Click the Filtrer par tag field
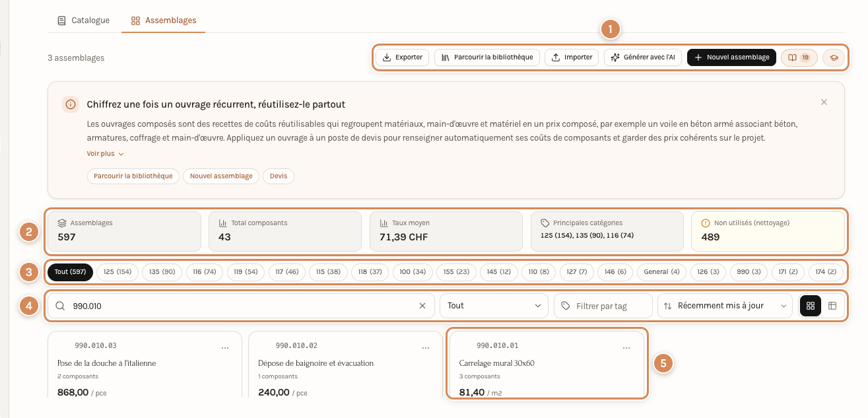Screen dimensions: 868x418 tap(603, 306)
